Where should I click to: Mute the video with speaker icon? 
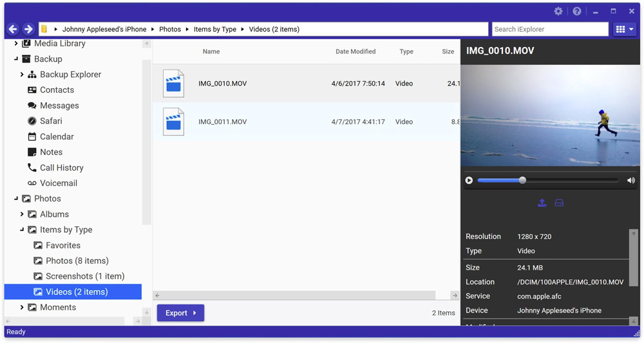631,181
